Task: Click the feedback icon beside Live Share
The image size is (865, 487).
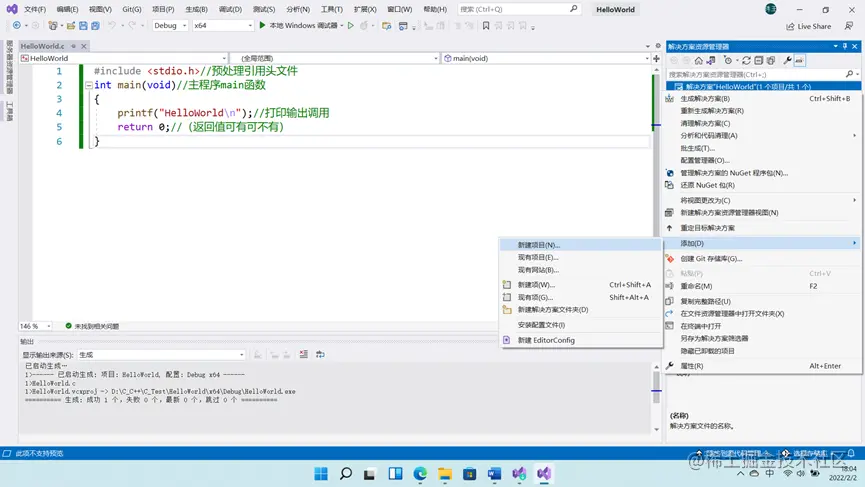Action: pyautogui.click(x=848, y=26)
